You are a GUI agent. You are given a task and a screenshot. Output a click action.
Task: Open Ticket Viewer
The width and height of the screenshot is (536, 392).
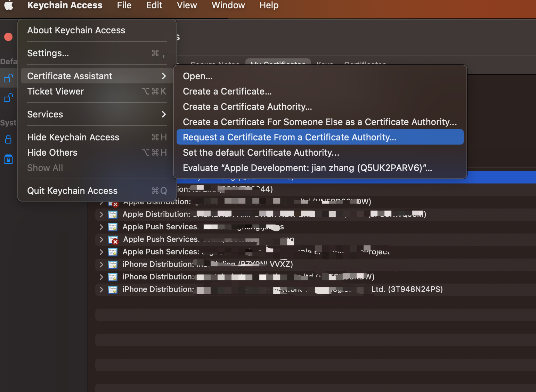97,91
